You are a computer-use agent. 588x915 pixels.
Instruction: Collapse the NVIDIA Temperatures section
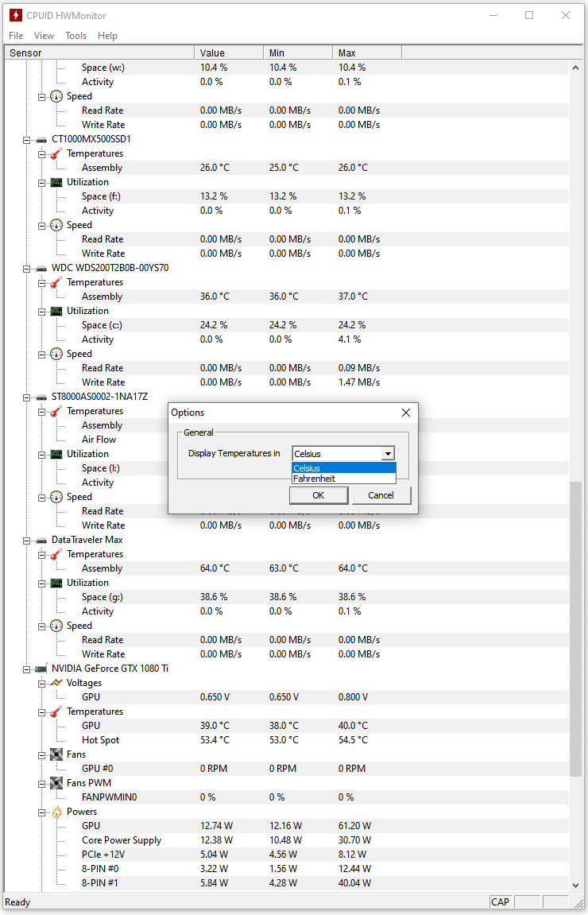point(41,711)
